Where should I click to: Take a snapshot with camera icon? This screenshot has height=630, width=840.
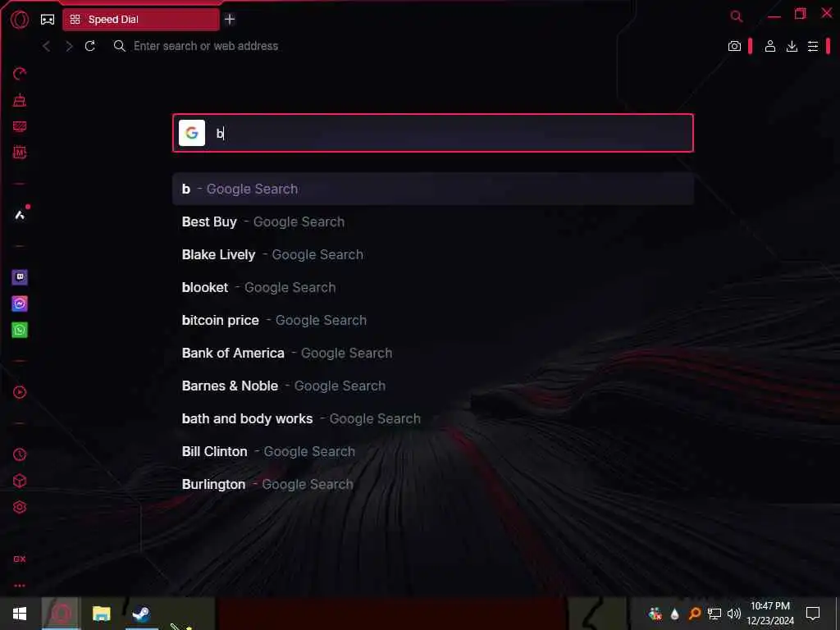pos(734,46)
